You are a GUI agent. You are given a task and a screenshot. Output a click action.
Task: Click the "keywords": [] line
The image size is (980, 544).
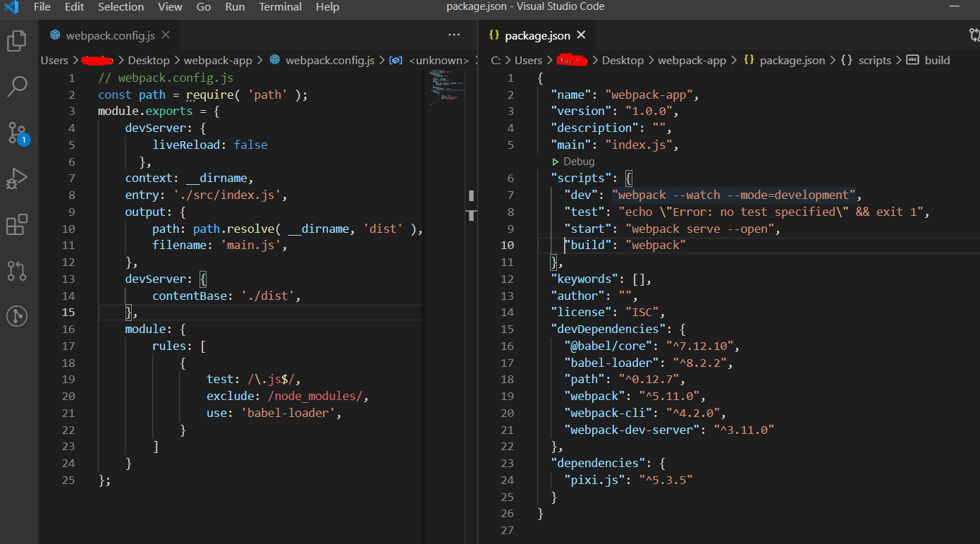tap(601, 279)
